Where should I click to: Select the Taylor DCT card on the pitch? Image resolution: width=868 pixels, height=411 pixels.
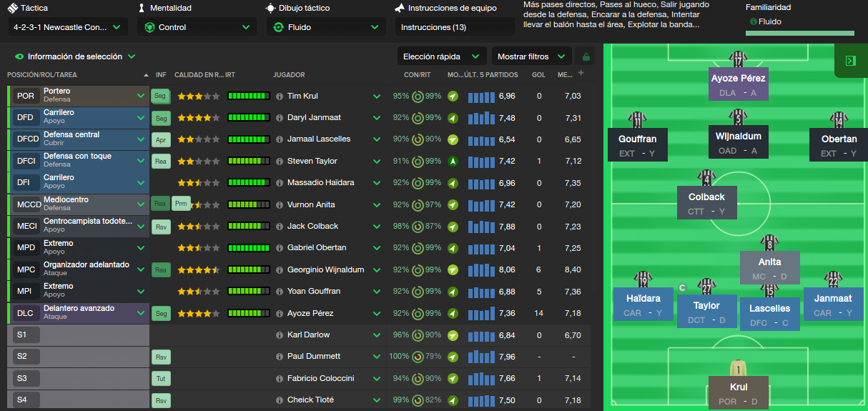[x=706, y=312]
